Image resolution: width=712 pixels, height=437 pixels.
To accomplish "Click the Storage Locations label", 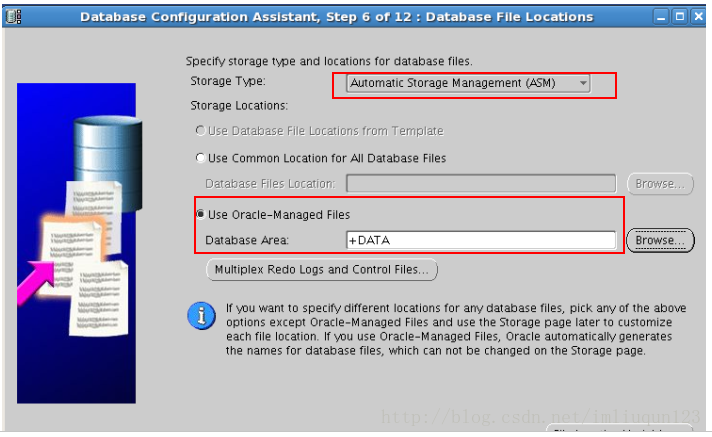I will tap(239, 106).
